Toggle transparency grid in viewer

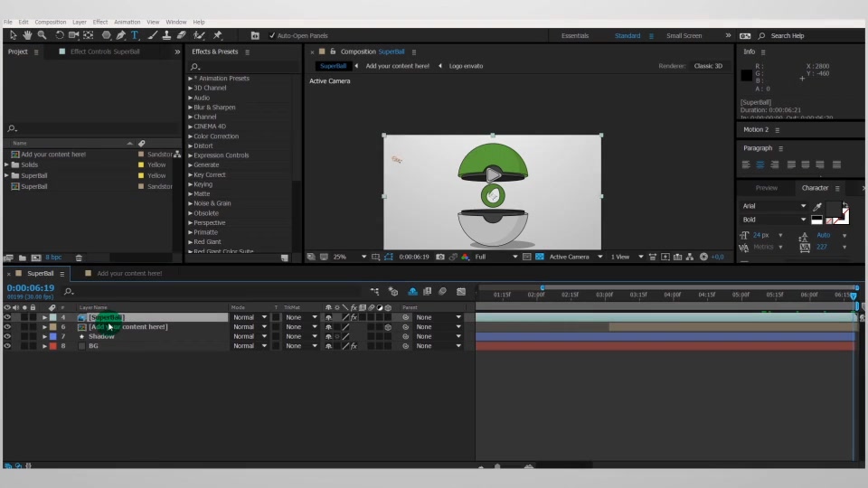[x=539, y=257]
